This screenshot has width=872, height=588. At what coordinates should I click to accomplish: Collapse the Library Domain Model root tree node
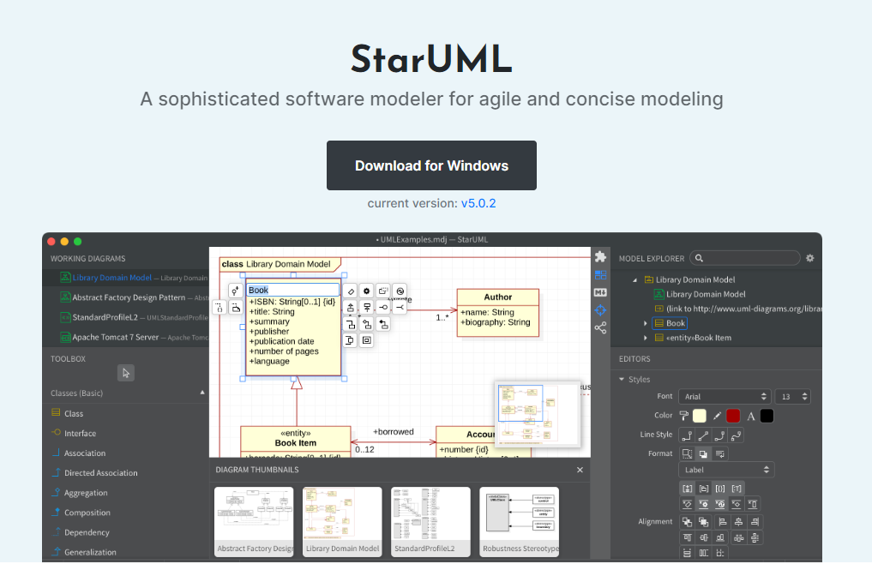[x=635, y=280]
